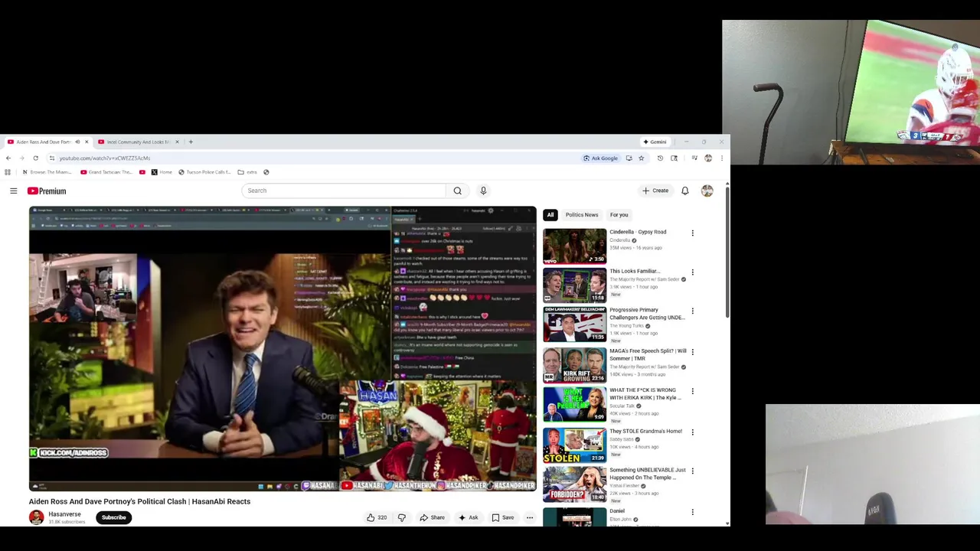Screen dimensions: 980x551
Task: Open the Chrome apps grid in bookmarks bar
Action: pyautogui.click(x=8, y=172)
